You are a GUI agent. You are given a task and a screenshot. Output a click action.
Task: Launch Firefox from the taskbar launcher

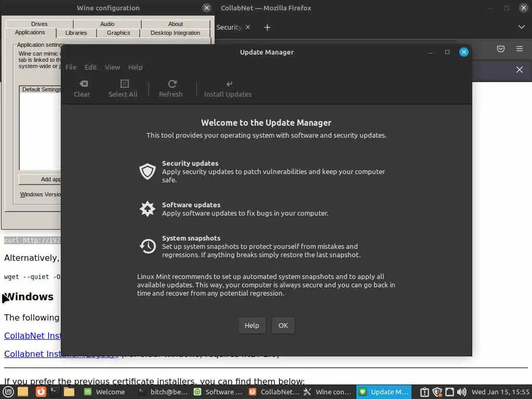click(41, 392)
